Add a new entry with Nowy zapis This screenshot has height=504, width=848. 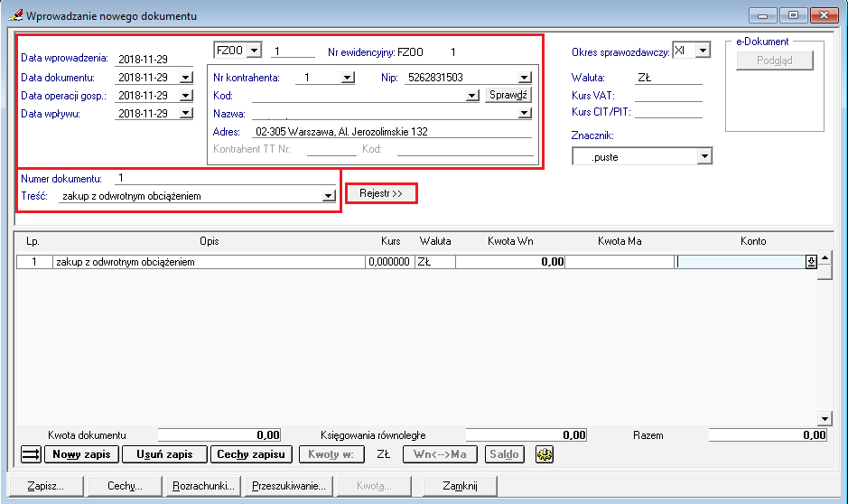click(81, 454)
